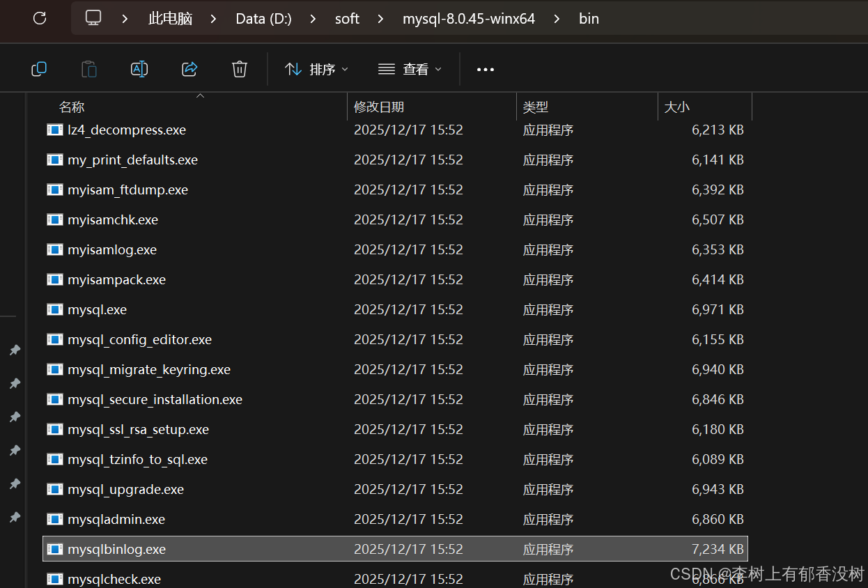
Task: Select file name mysql.exe
Action: point(98,309)
